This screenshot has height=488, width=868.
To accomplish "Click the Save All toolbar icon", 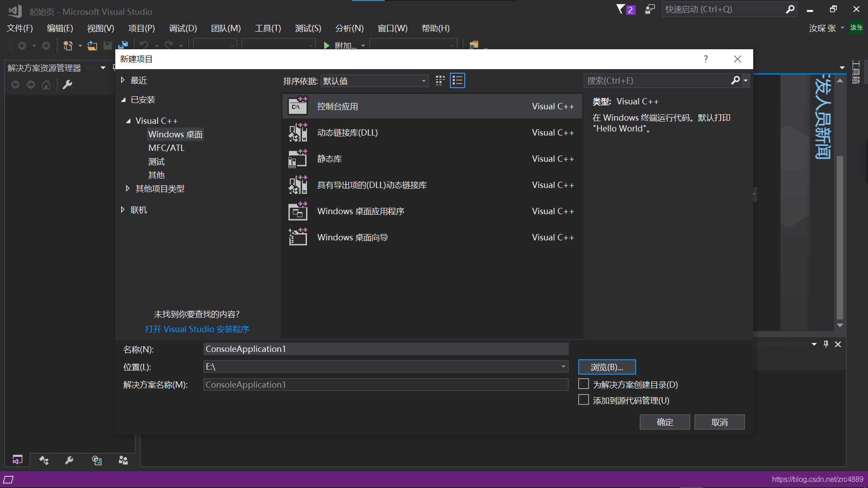I will (123, 45).
